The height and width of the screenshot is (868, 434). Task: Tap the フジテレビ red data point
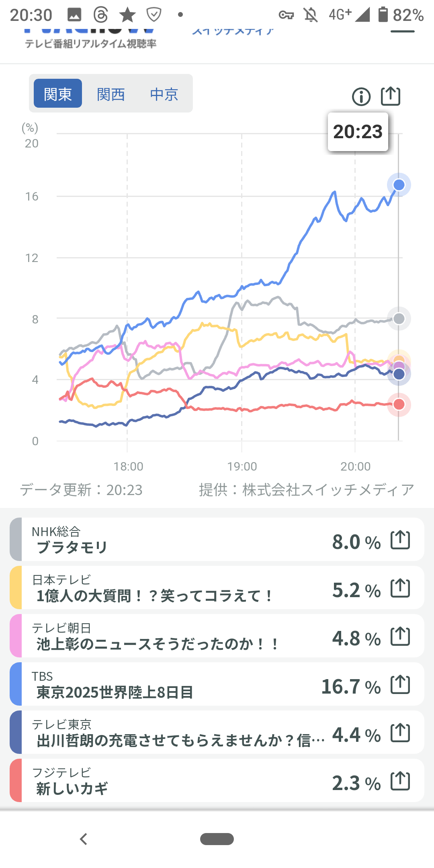pyautogui.click(x=399, y=404)
